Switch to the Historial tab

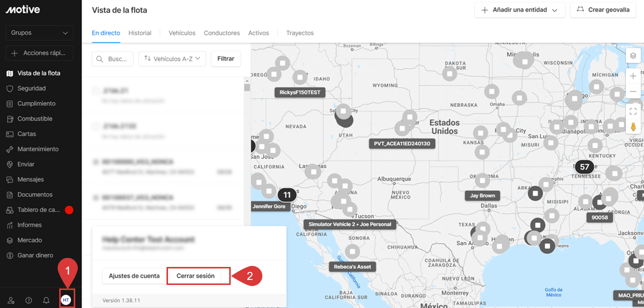tap(139, 33)
